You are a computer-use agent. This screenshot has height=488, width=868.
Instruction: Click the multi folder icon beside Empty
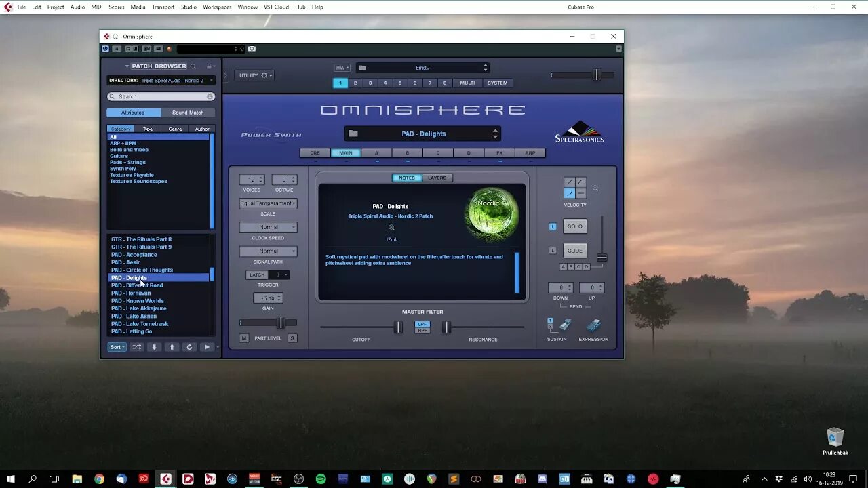(x=363, y=68)
